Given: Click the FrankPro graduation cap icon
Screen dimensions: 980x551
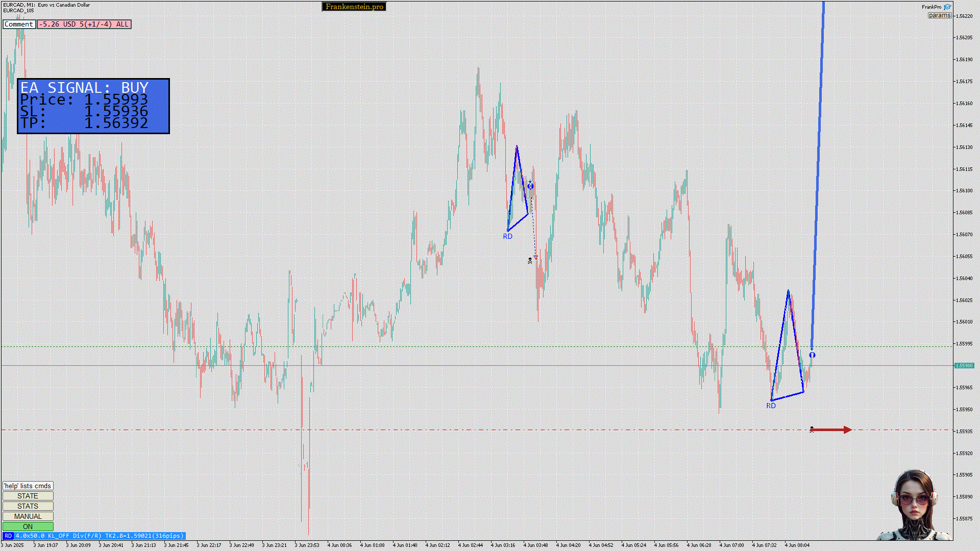Looking at the screenshot, I should 947,7.
